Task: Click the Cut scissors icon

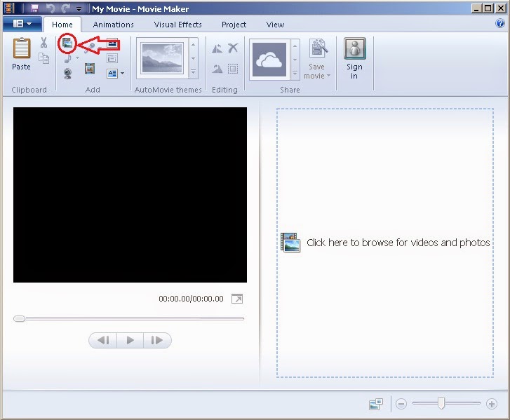Action: click(43, 43)
